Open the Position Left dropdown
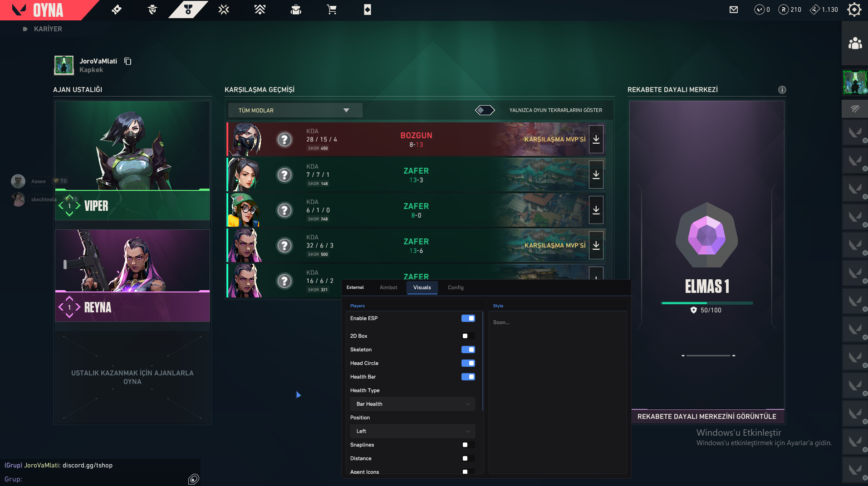The image size is (868, 486). tap(412, 431)
